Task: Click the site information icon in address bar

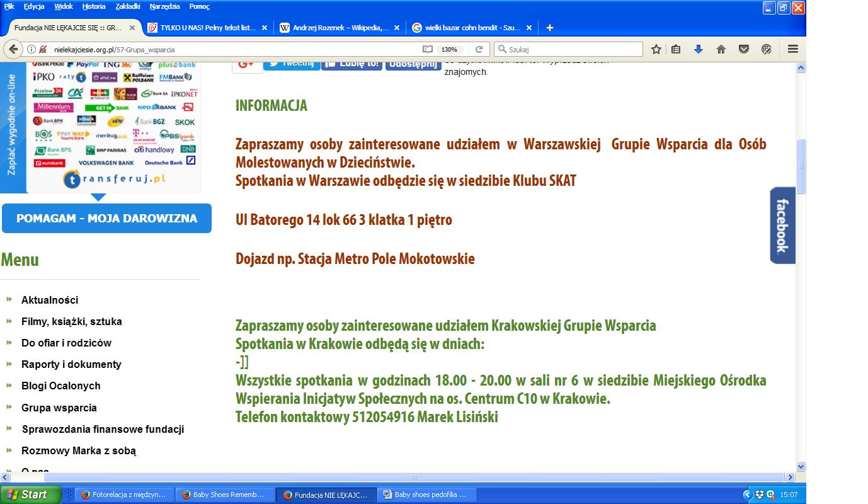Action: [x=31, y=49]
